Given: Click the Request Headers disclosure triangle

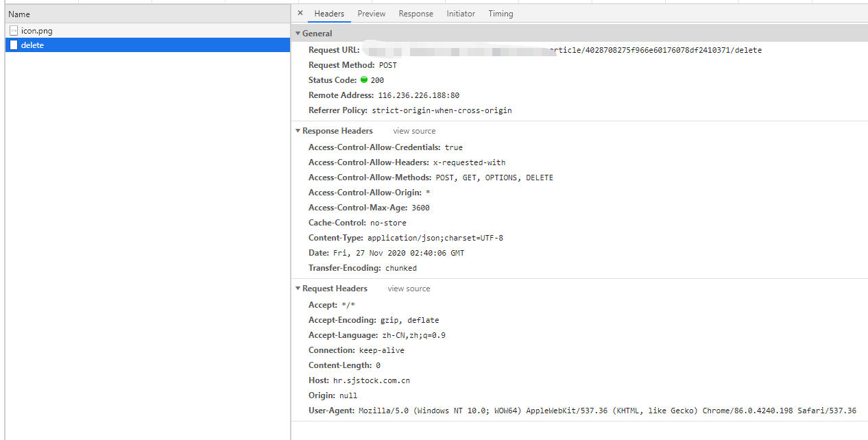Looking at the screenshot, I should point(298,288).
